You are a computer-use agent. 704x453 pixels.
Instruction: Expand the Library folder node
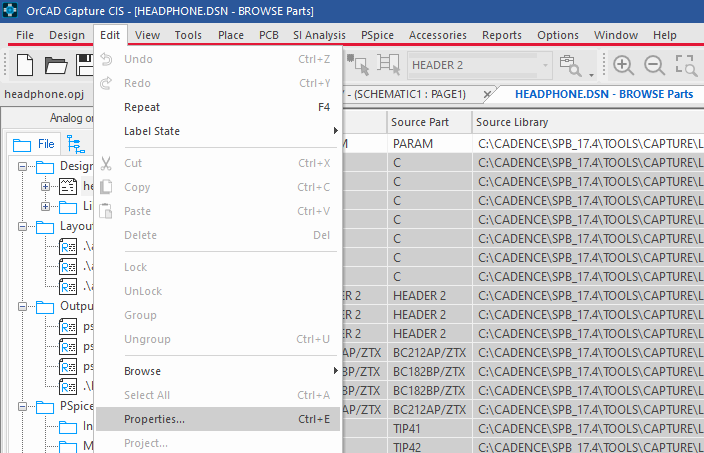(x=45, y=207)
